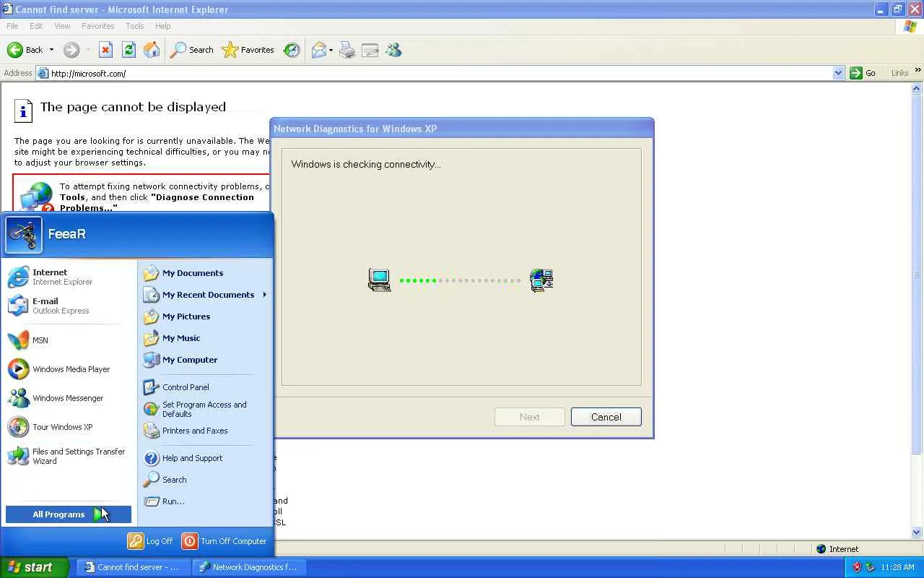The height and width of the screenshot is (578, 924).
Task: Open My Computer from Start menu
Action: coord(205,360)
